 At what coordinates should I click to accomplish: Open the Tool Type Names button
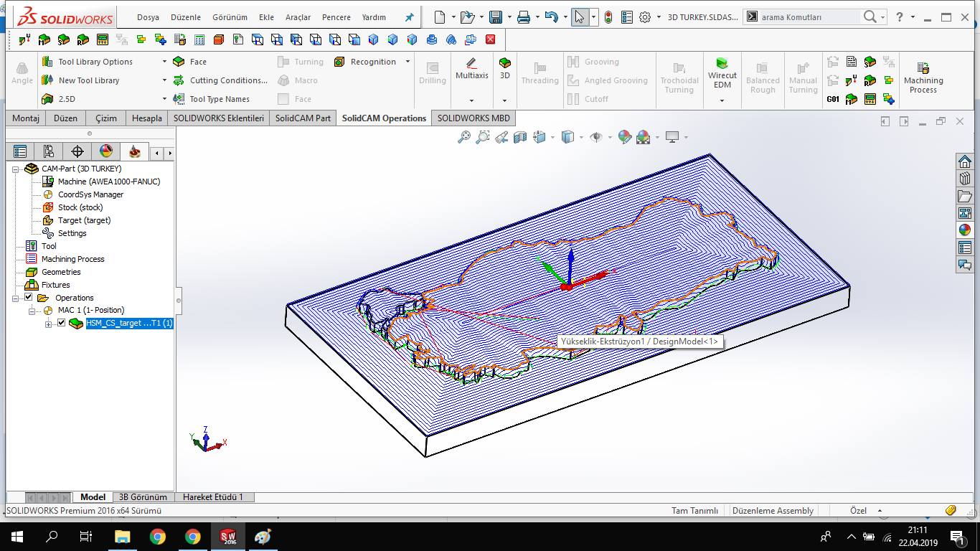pos(212,99)
